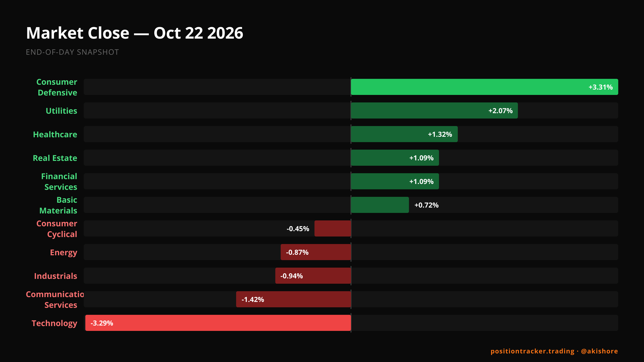Select the Energy -0.87% bar

(316, 252)
